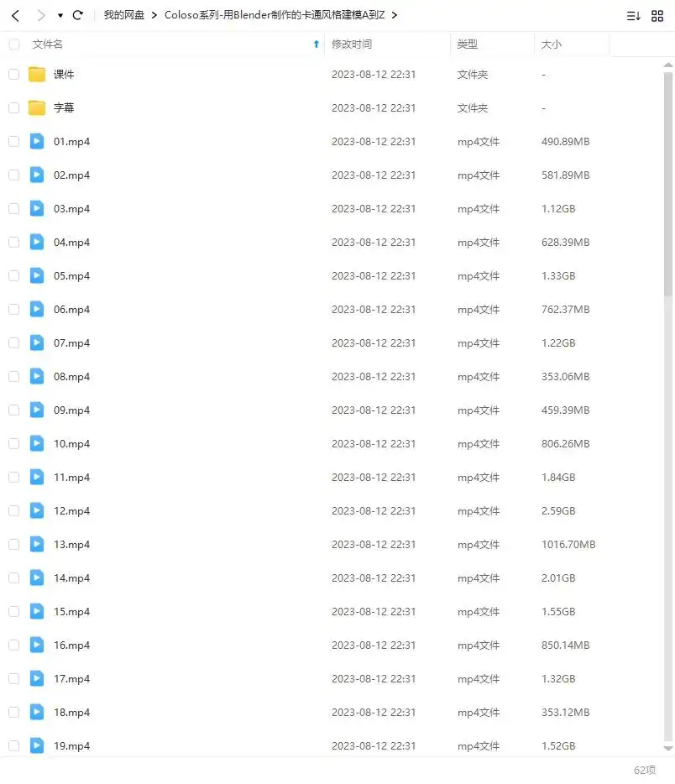This screenshot has width=675, height=784.
Task: Expand the chevron after the Coloso folder path
Action: point(395,15)
